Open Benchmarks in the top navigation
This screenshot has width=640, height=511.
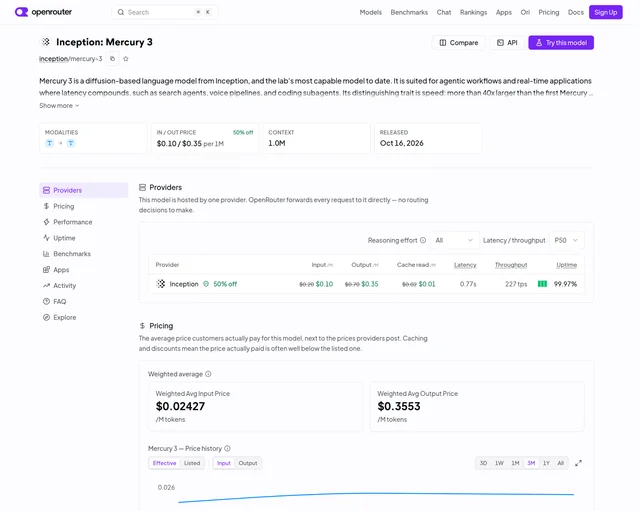pos(409,12)
